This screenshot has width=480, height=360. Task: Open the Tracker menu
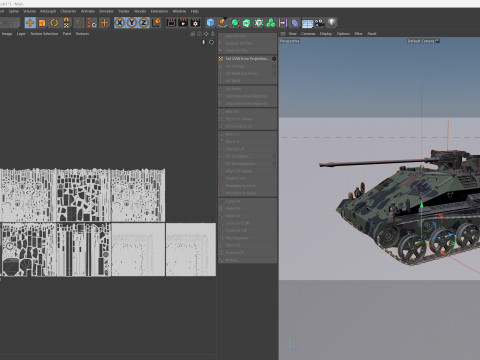click(124, 11)
